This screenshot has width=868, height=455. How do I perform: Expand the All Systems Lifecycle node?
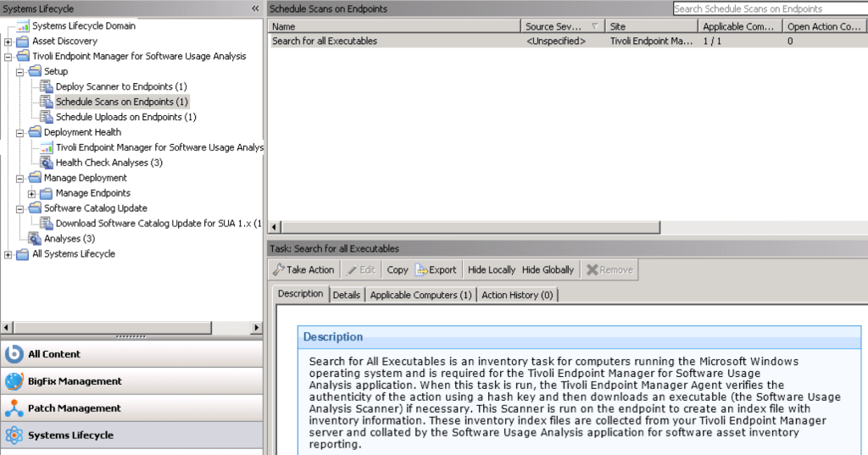click(x=8, y=254)
